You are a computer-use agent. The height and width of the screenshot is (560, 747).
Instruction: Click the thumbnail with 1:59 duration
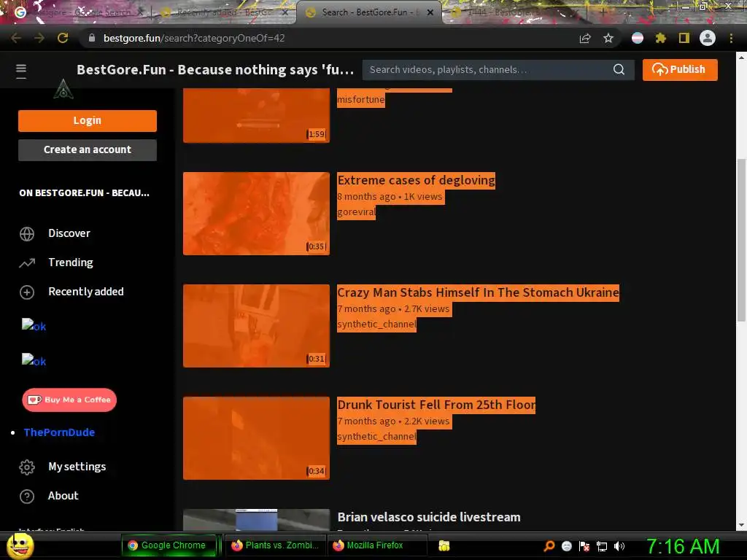(x=256, y=115)
